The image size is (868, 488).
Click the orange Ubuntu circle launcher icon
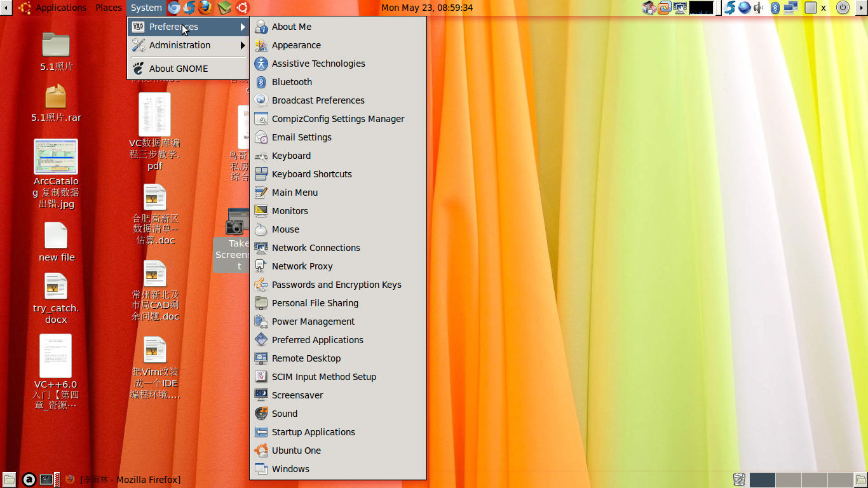tap(243, 8)
